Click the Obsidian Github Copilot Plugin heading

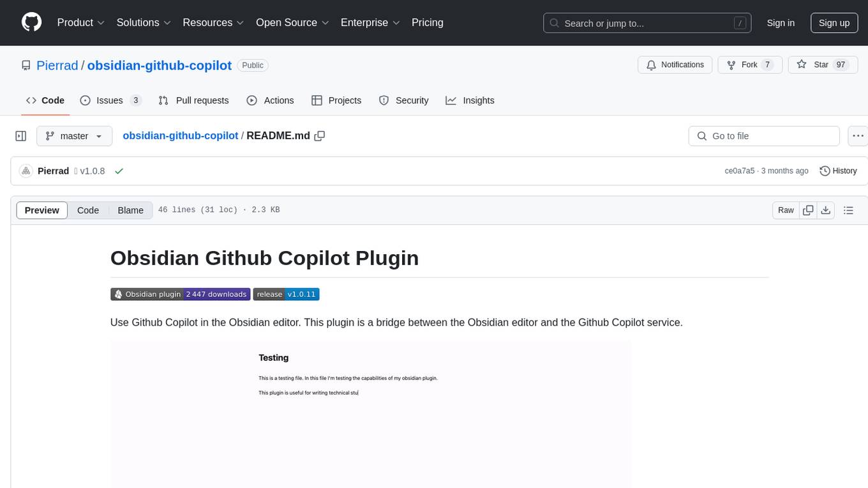(x=265, y=258)
